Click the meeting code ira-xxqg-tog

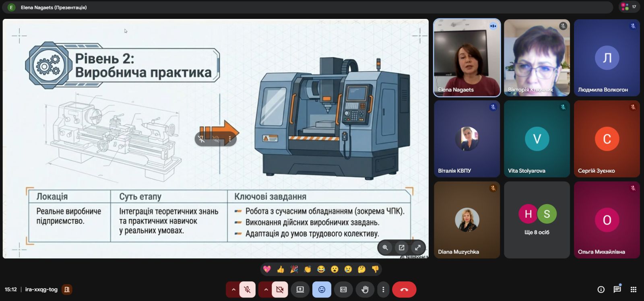tap(41, 289)
